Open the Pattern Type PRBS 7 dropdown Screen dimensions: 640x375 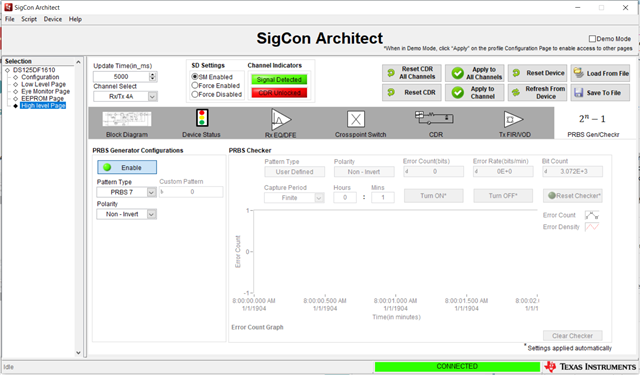(151, 192)
